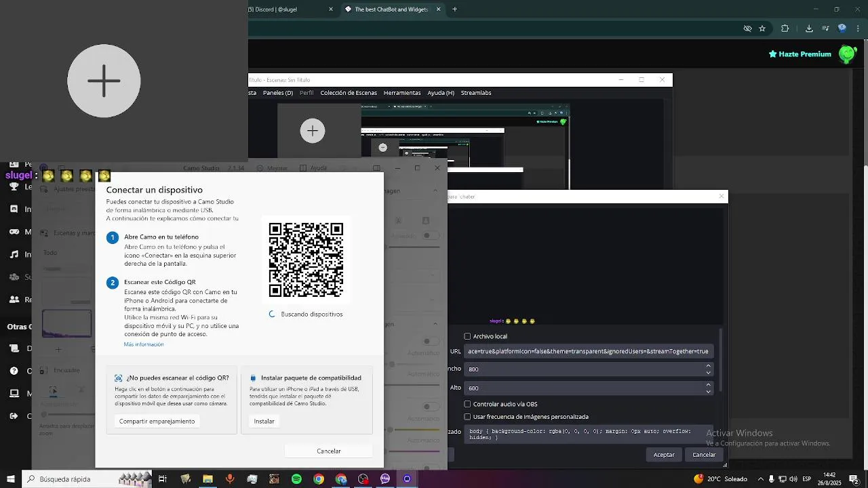The width and height of the screenshot is (868, 488).
Task: Click the width field showing 800
Action: pos(589,369)
